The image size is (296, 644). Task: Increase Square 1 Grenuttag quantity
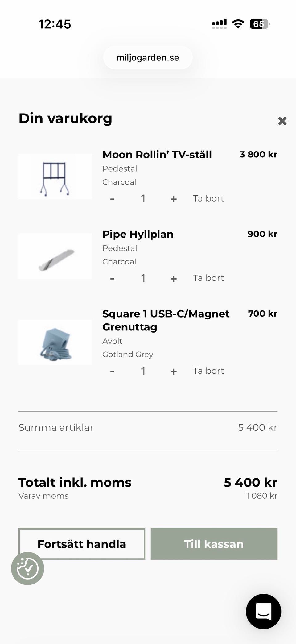point(173,372)
